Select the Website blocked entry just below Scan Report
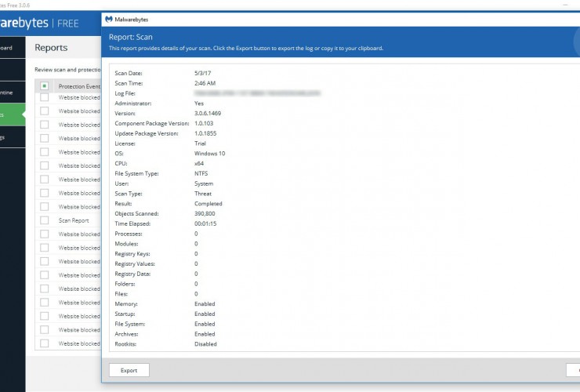580x392 pixels. 78,234
